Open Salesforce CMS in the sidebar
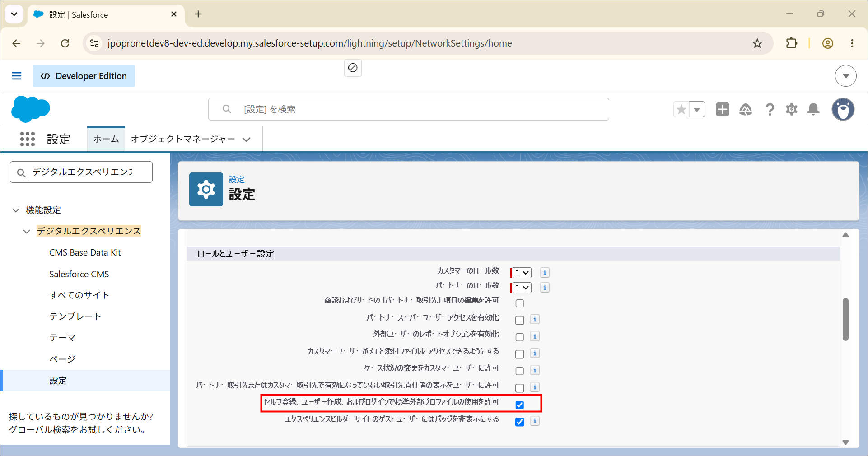 coord(79,274)
